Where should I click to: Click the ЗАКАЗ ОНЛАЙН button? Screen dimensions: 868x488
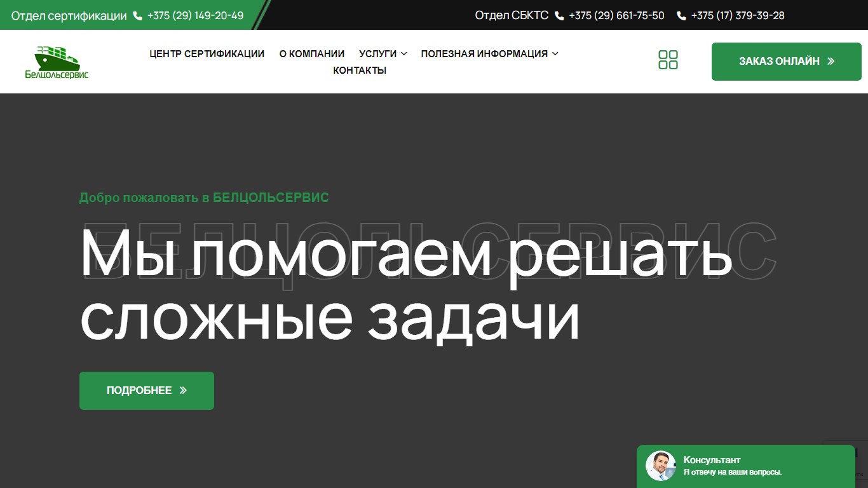pos(787,62)
